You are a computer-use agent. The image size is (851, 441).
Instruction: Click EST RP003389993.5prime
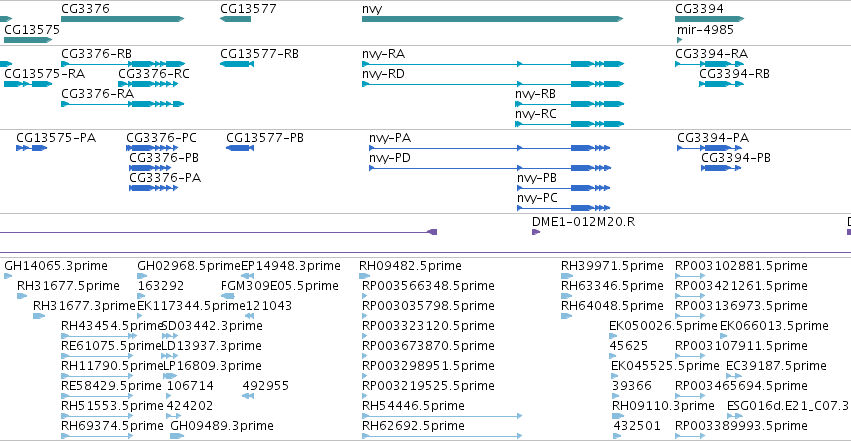point(690,436)
